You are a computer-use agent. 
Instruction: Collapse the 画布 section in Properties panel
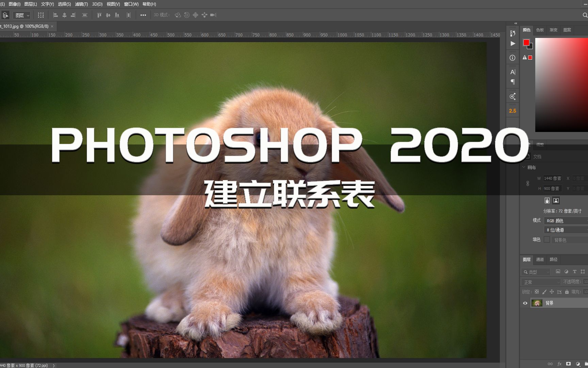click(524, 167)
